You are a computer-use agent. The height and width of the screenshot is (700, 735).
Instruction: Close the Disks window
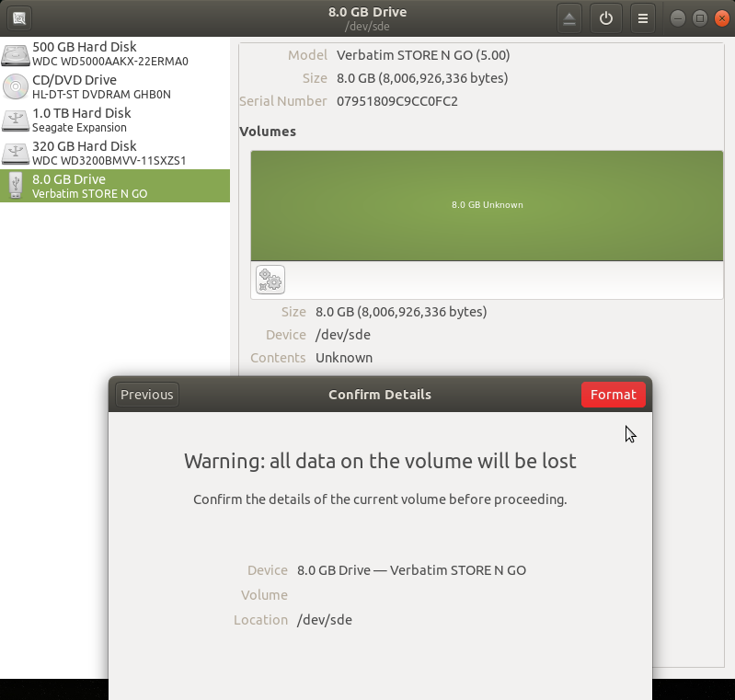click(x=722, y=18)
